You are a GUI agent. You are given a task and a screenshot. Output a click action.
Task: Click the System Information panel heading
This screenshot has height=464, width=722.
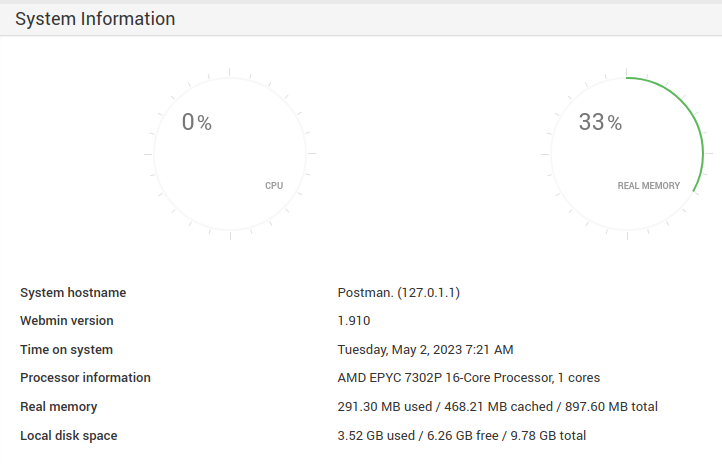[95, 19]
